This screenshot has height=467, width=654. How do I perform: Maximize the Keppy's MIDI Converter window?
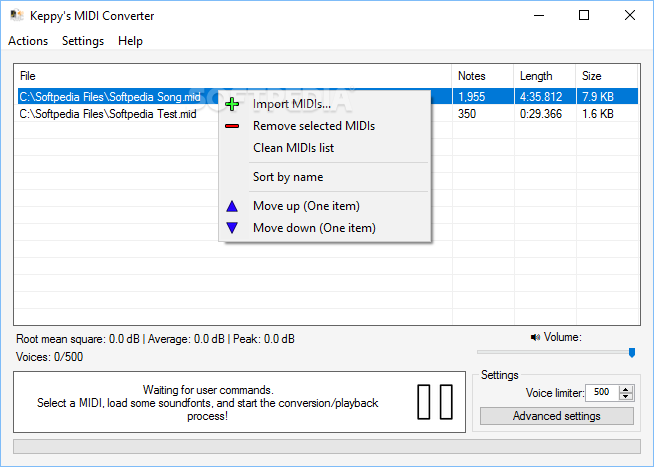pos(584,16)
